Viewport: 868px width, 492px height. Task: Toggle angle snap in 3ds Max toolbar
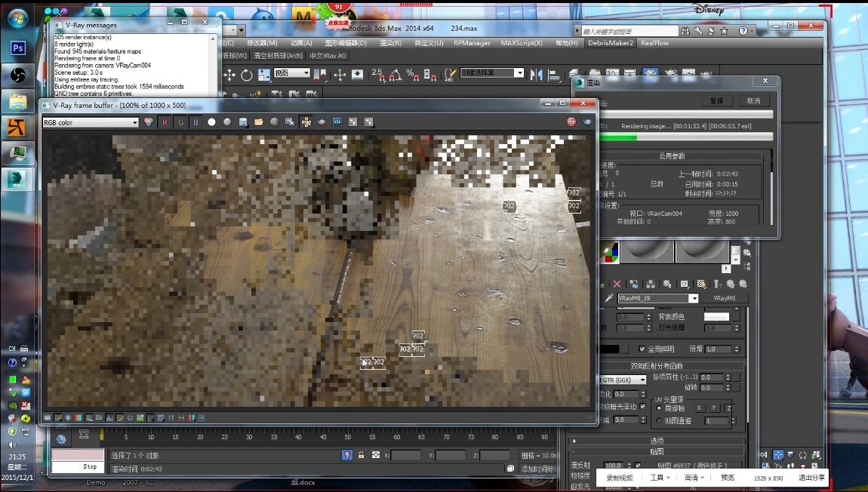point(395,75)
